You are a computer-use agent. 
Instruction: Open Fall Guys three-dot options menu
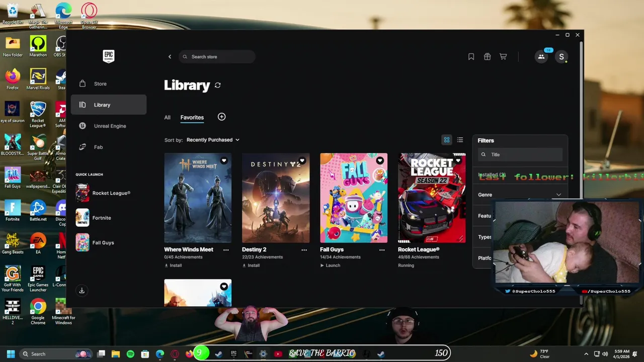point(382,250)
